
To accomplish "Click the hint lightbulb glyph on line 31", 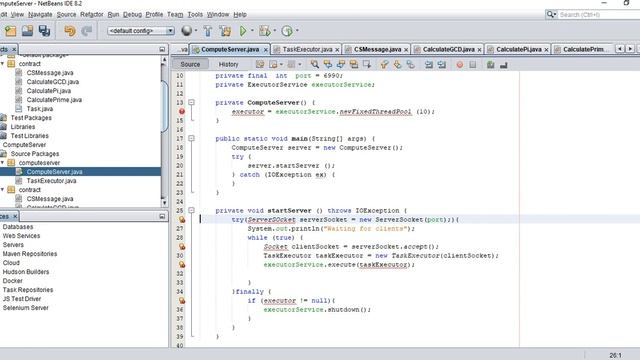I will (182, 264).
